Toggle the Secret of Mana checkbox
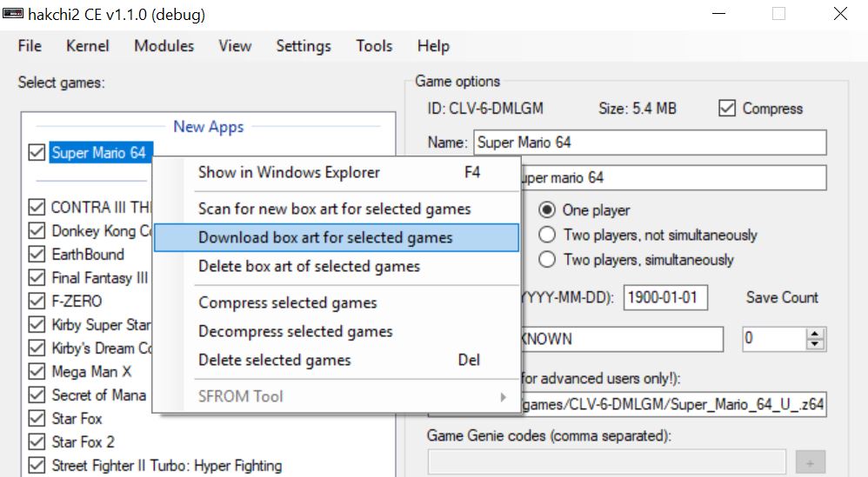Viewport: 868px width, 477px height. click(x=37, y=395)
